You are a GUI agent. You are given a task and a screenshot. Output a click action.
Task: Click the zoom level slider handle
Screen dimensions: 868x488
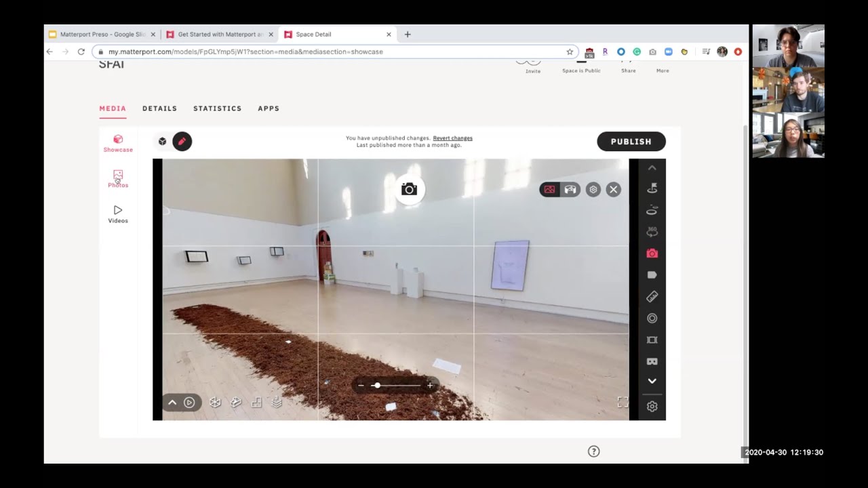point(377,386)
